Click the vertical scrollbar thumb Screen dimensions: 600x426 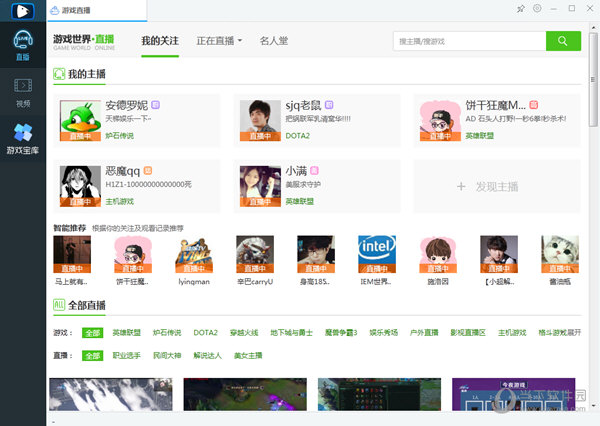(593, 80)
